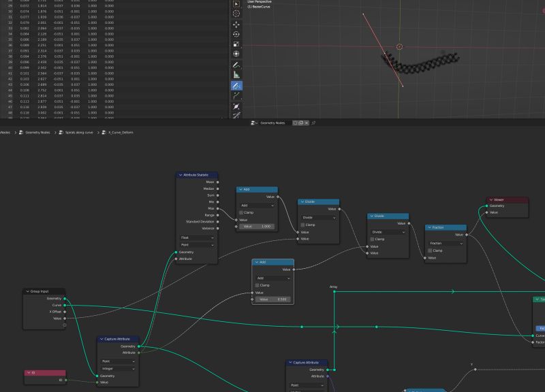Open the Float data type dropdown in Attribute Statistic
The height and width of the screenshot is (392, 545).
(196, 238)
